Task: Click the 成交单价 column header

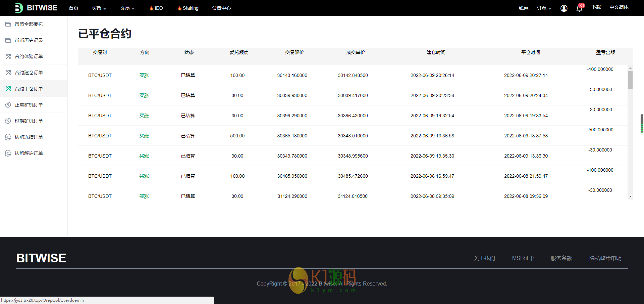Action: tap(356, 52)
